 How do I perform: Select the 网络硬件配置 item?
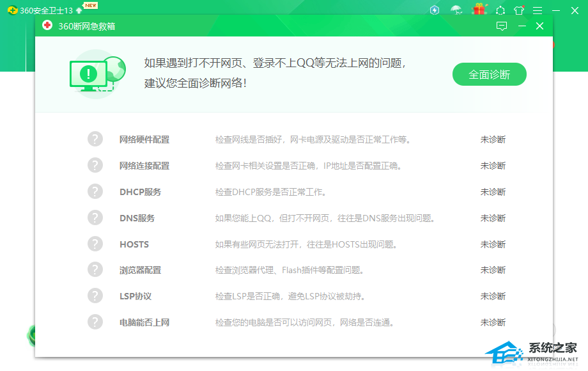[x=144, y=139]
